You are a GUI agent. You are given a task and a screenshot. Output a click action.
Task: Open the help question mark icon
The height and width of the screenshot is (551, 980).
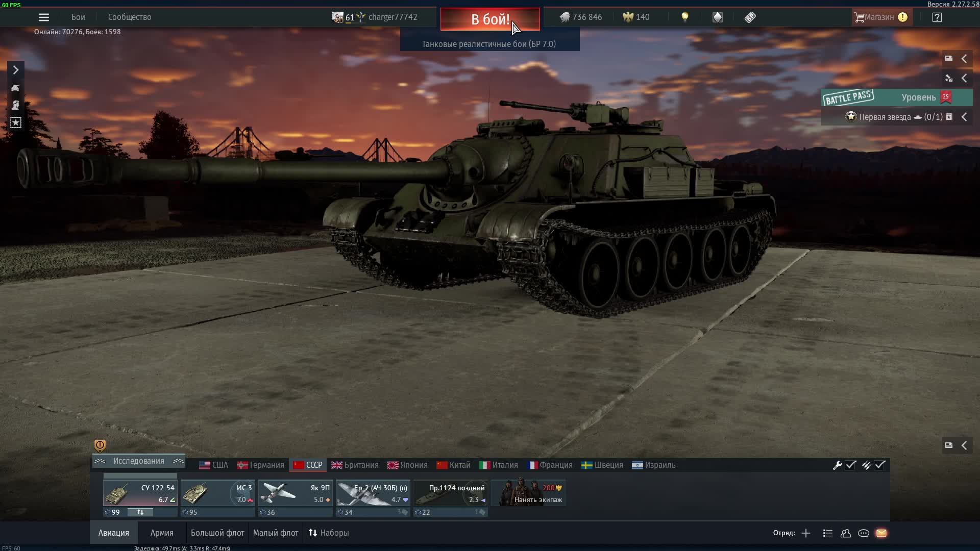click(937, 17)
